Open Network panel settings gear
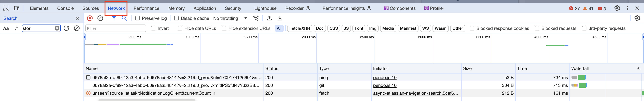Image resolution: width=644 pixels, height=101 pixels. [637, 18]
